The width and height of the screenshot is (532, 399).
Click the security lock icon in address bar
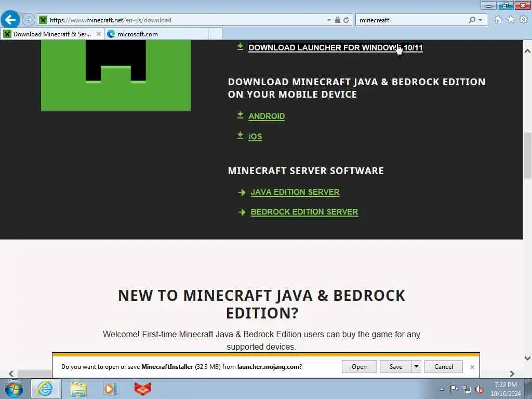(338, 20)
